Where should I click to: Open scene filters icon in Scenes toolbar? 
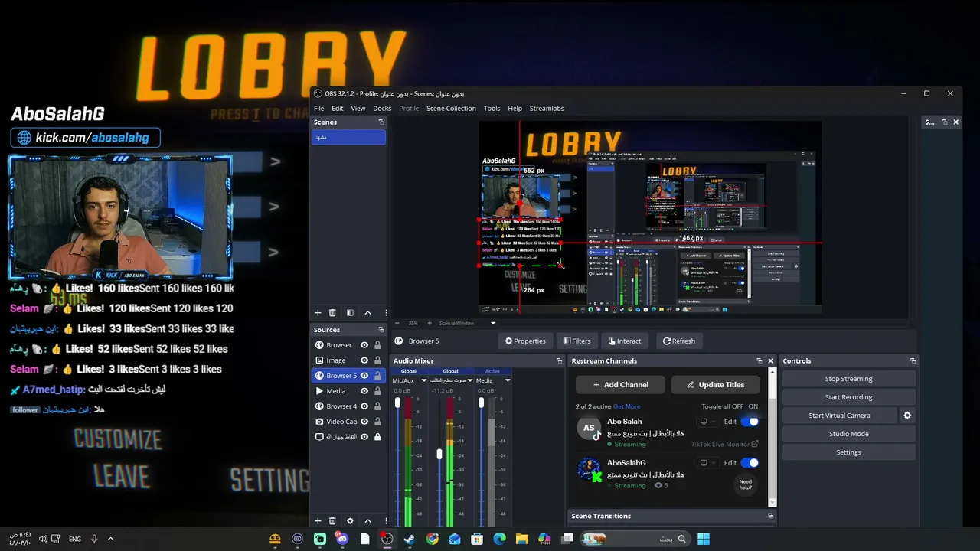(350, 313)
